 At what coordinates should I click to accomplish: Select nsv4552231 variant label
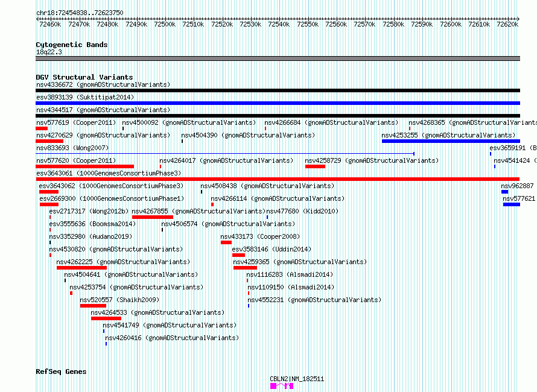click(314, 300)
